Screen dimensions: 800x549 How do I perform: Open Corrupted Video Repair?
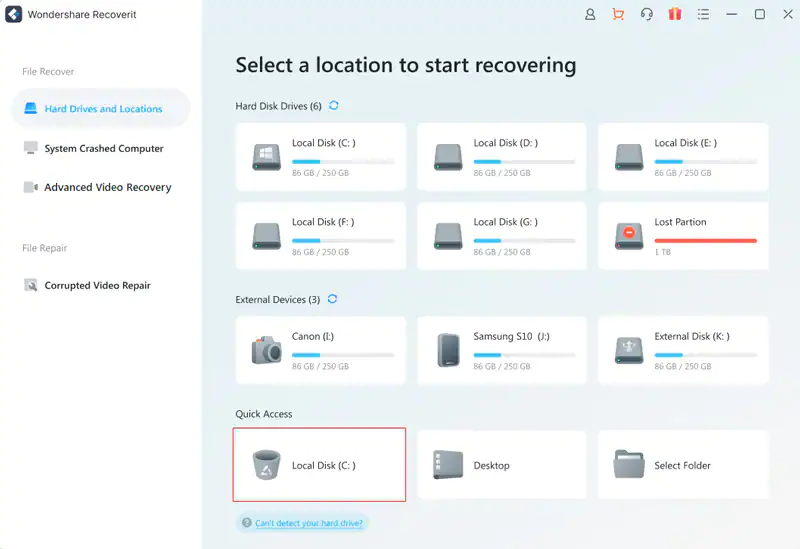point(96,285)
